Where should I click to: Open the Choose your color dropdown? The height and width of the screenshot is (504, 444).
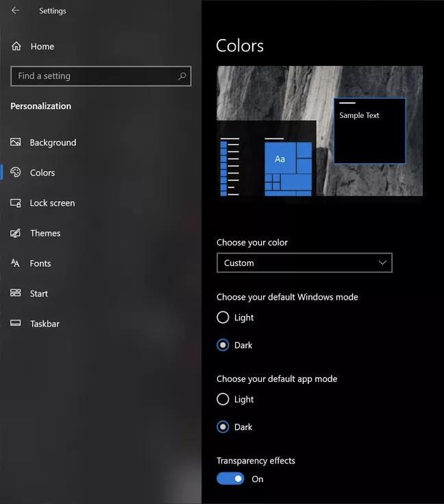tap(304, 263)
